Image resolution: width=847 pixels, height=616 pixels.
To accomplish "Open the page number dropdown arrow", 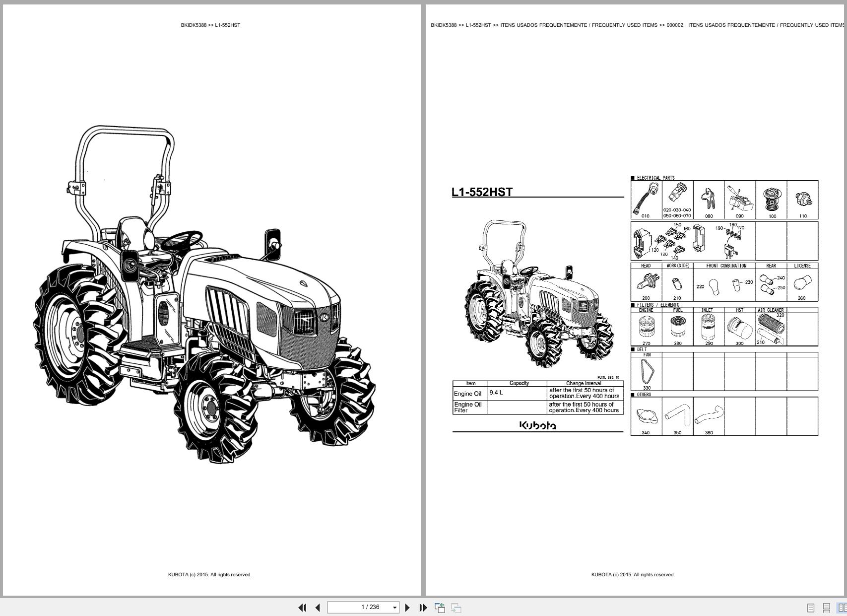I will pos(395,608).
